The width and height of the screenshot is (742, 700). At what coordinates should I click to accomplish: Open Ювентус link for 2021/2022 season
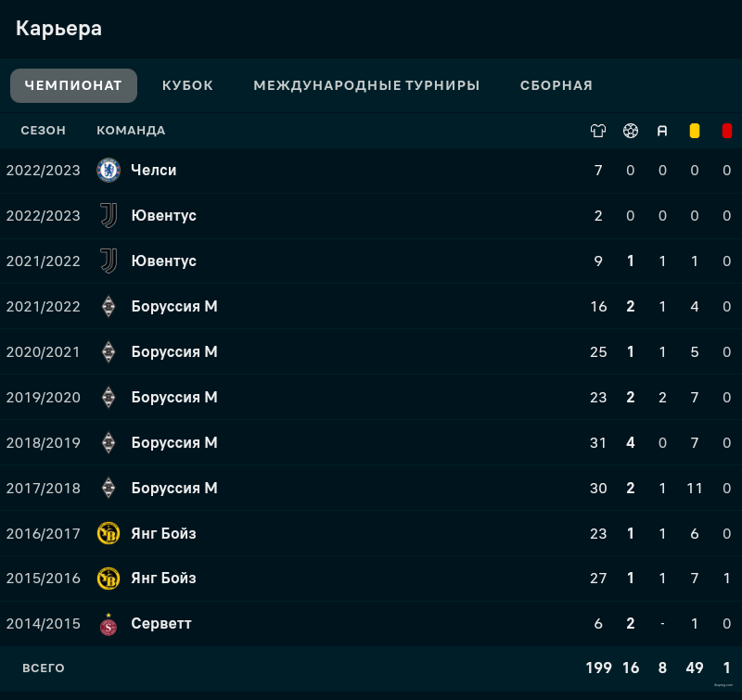point(164,261)
